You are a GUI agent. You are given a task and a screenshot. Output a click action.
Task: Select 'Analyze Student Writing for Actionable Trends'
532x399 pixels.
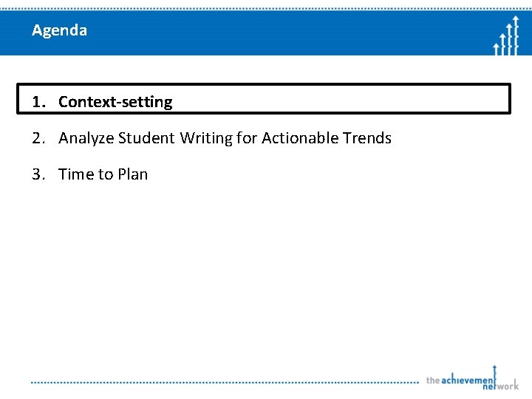coord(225,138)
